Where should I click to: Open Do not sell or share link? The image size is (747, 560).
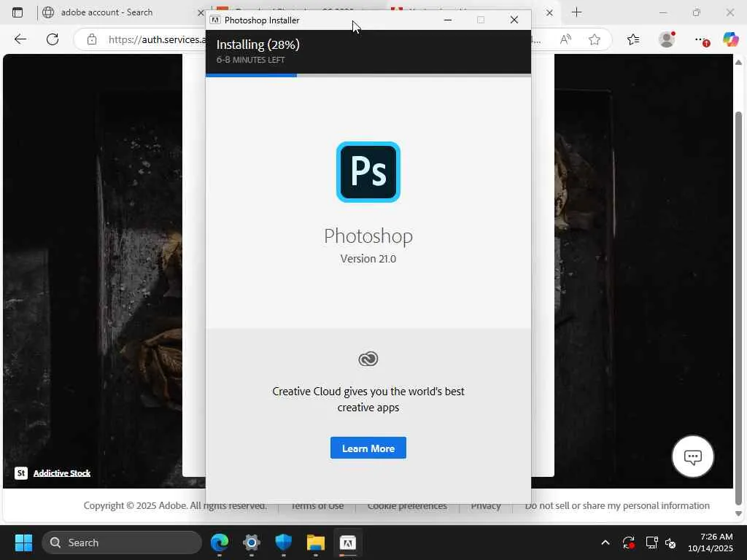click(617, 506)
